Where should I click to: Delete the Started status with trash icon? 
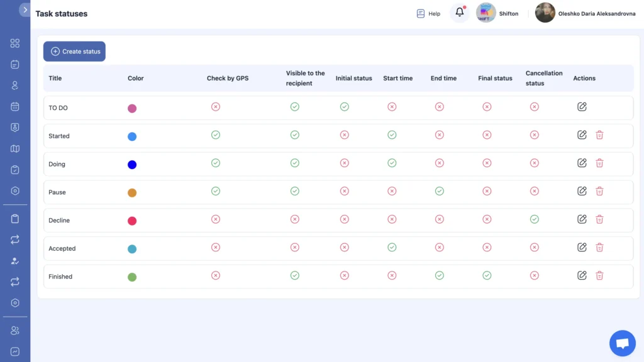pos(599,134)
